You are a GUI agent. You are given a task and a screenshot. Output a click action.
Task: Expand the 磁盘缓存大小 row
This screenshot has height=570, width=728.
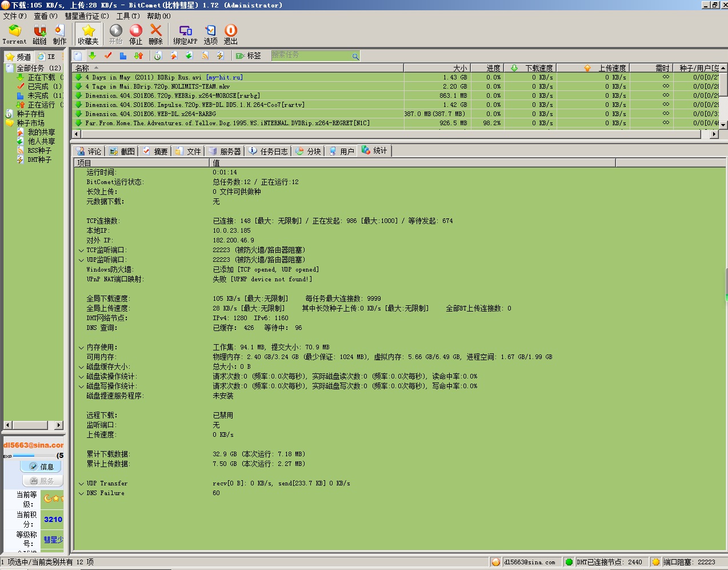[x=81, y=367]
